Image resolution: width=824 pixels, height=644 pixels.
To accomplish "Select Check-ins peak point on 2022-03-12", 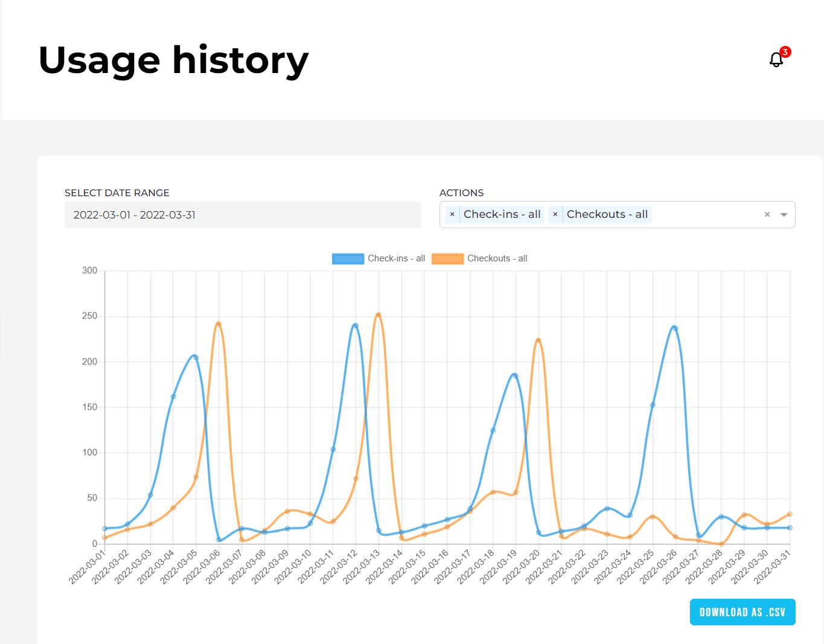I will 356,326.
